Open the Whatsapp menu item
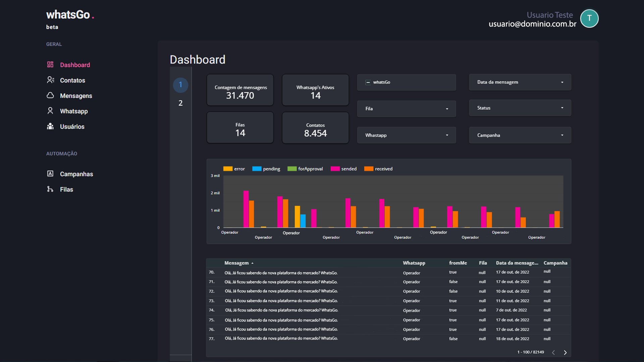The height and width of the screenshot is (362, 644). [74, 111]
